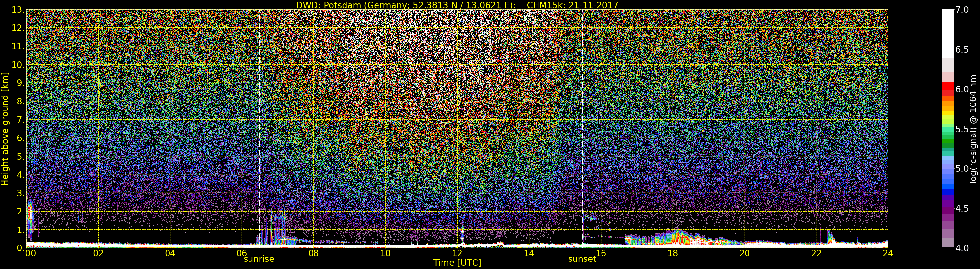The image size is (980, 269).
Task: Click the time axis tick '22'
Action: point(816,253)
